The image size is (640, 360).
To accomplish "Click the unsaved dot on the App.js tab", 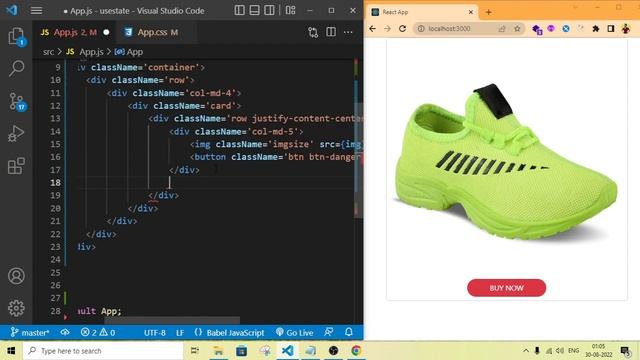I will [106, 32].
